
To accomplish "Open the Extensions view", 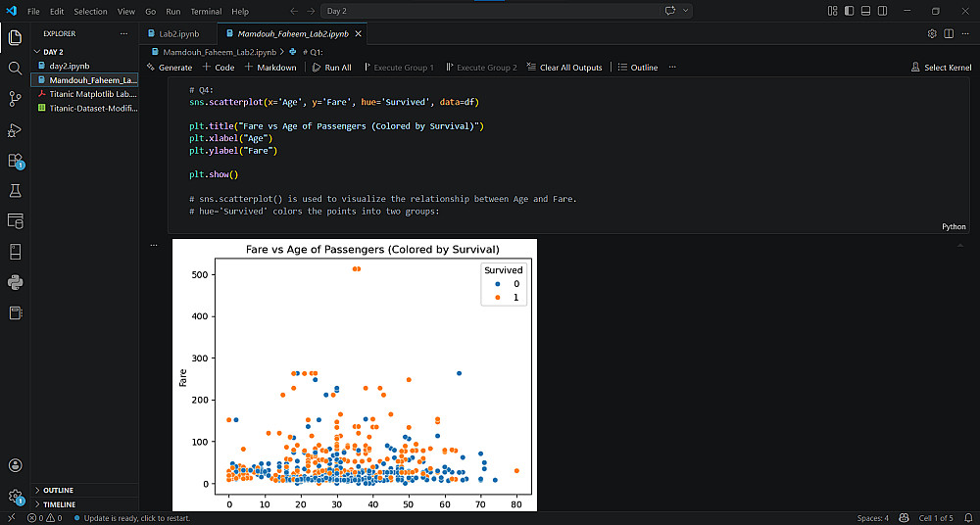I will (15, 161).
